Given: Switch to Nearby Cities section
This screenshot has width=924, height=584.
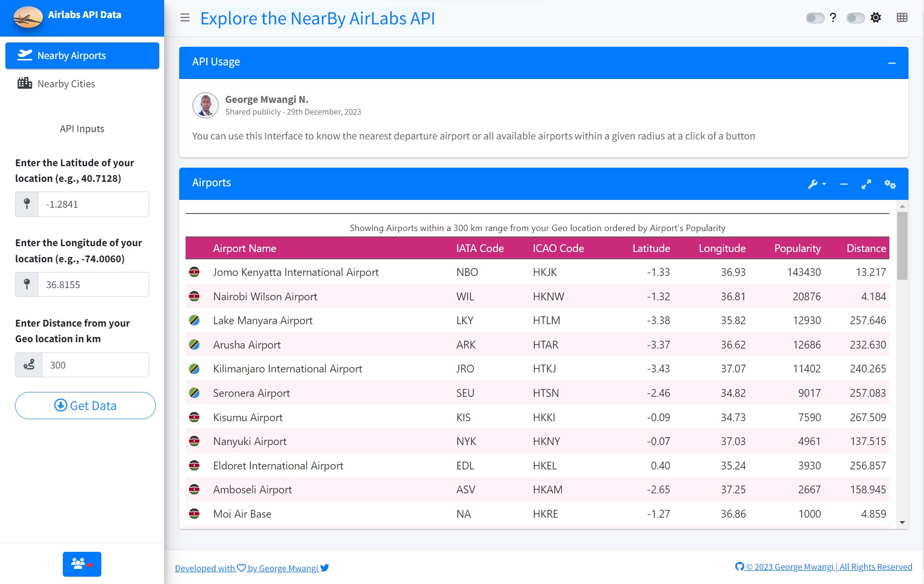Looking at the screenshot, I should [x=66, y=83].
